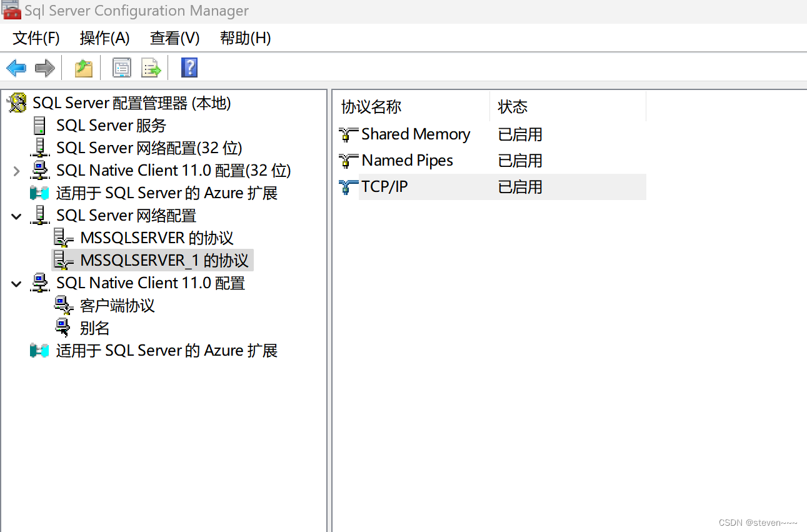Viewport: 807px width, 532px height.
Task: Expand SQL Native Client 11.0 配置(32 位) node
Action: click(x=17, y=171)
